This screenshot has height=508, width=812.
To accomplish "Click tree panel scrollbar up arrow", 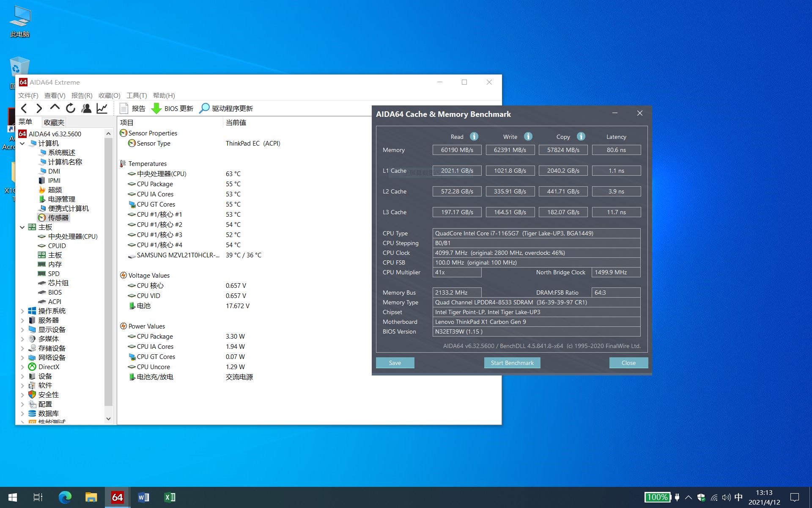I will click(108, 134).
